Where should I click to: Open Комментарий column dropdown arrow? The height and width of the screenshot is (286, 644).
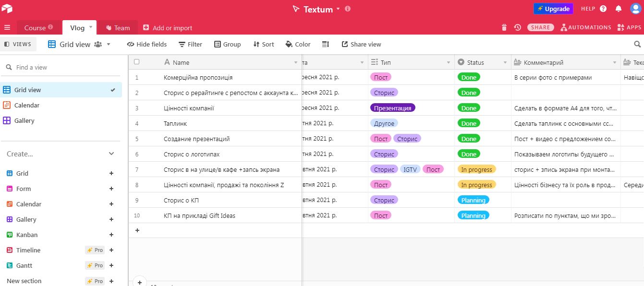(614, 63)
